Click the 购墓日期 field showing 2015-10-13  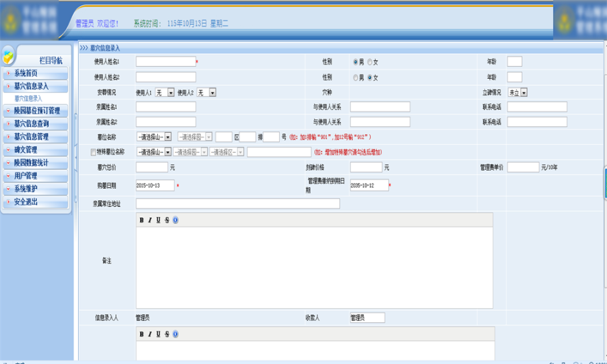pos(155,185)
